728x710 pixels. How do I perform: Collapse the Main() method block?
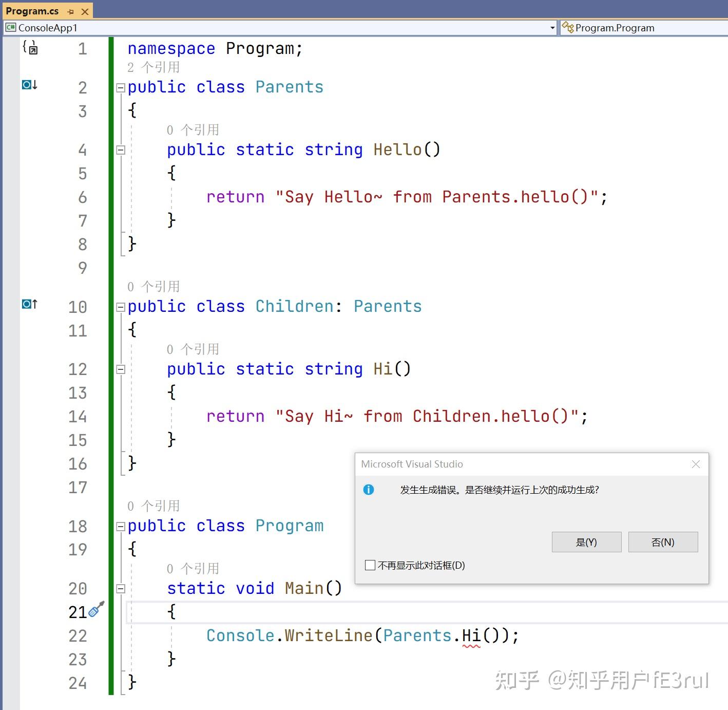[x=121, y=589]
